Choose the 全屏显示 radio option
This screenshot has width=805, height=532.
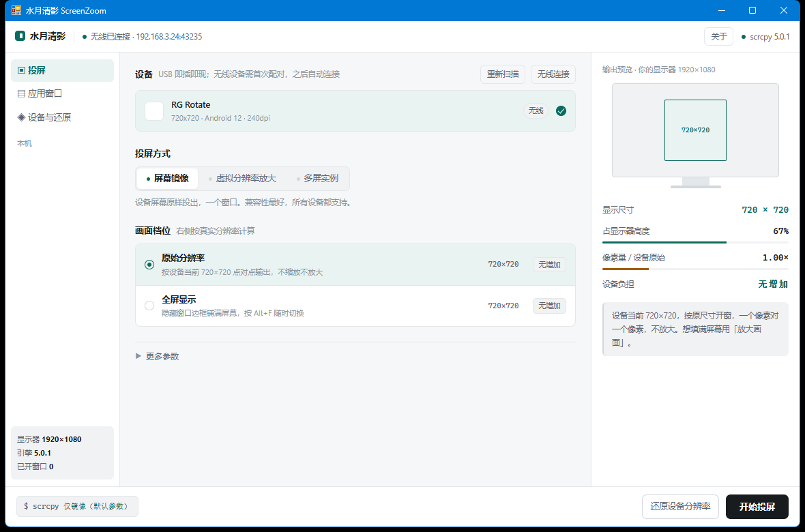[149, 306]
